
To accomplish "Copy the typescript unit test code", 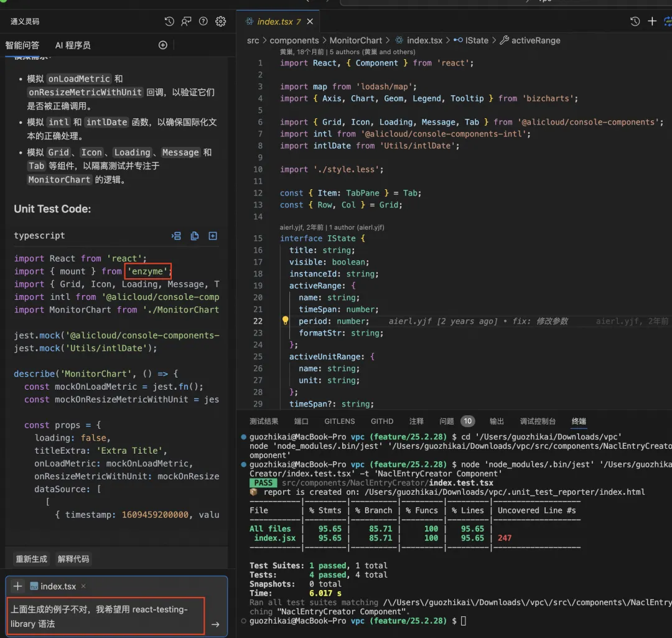I will pyautogui.click(x=195, y=236).
